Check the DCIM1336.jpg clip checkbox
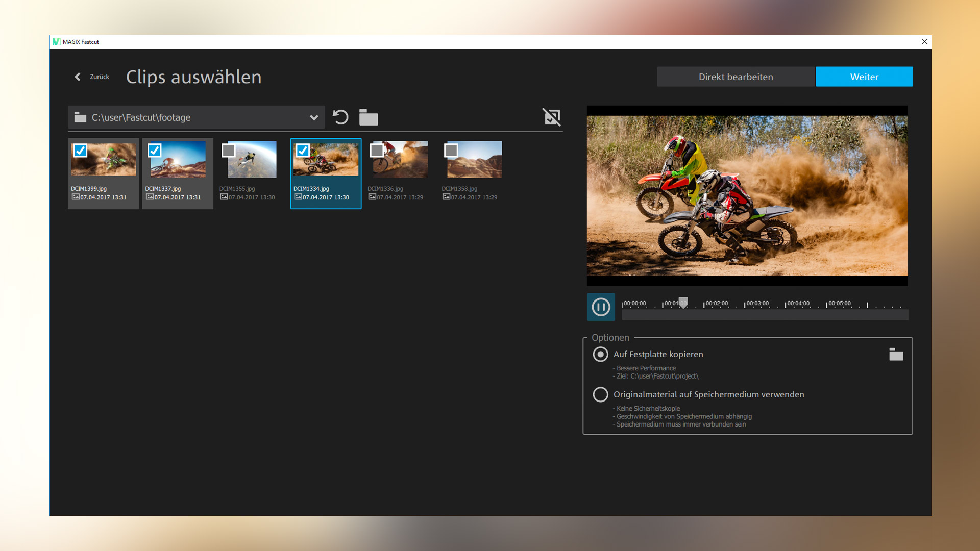The image size is (980, 551). point(377,151)
